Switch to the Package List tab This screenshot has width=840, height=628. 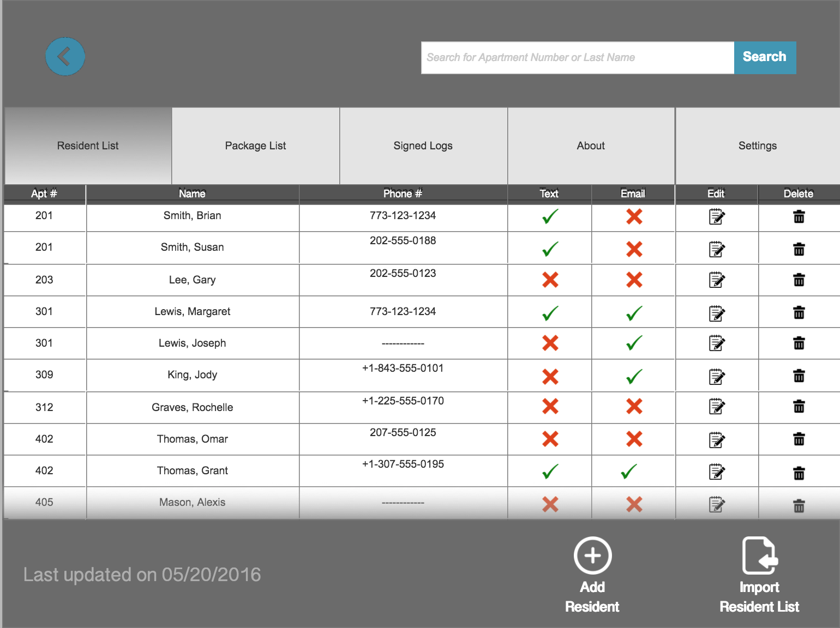click(256, 146)
